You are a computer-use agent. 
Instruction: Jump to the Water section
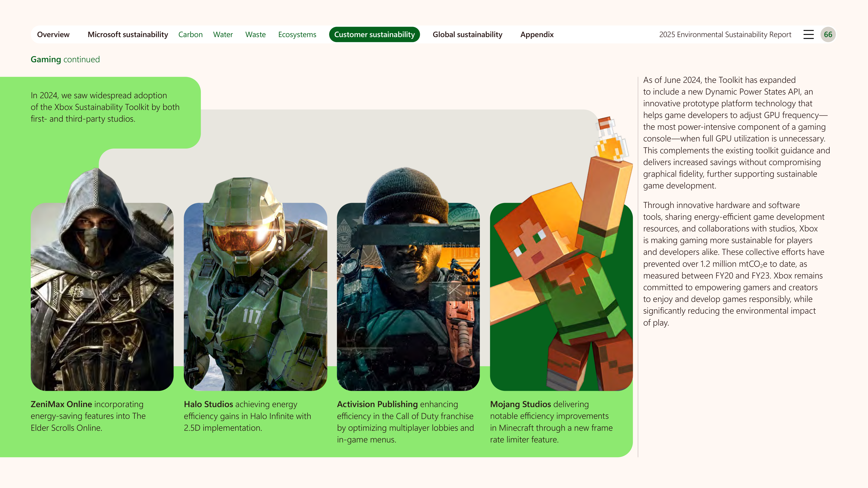[223, 34]
